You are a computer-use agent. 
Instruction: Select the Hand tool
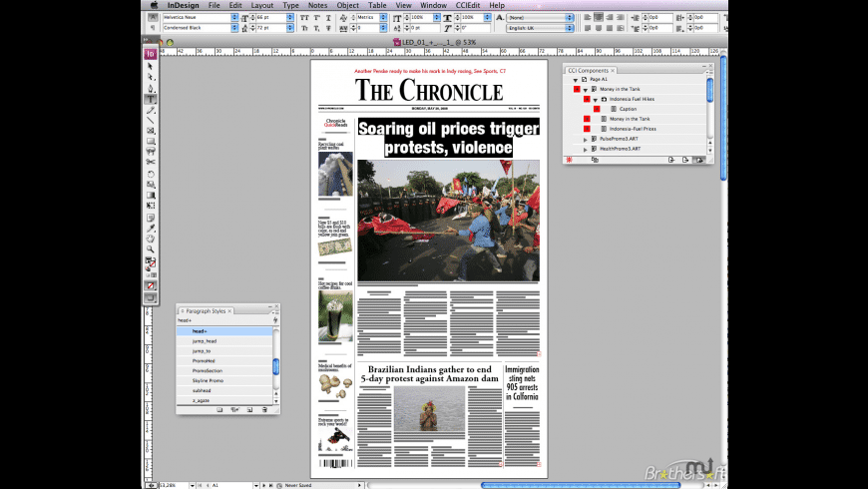151,239
